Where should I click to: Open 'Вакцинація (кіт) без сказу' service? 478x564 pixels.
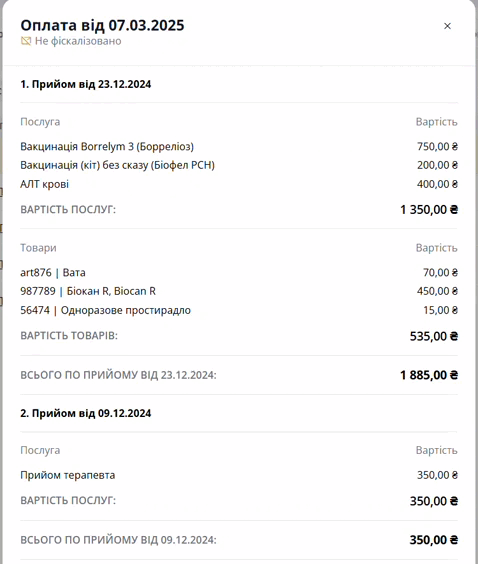click(117, 165)
